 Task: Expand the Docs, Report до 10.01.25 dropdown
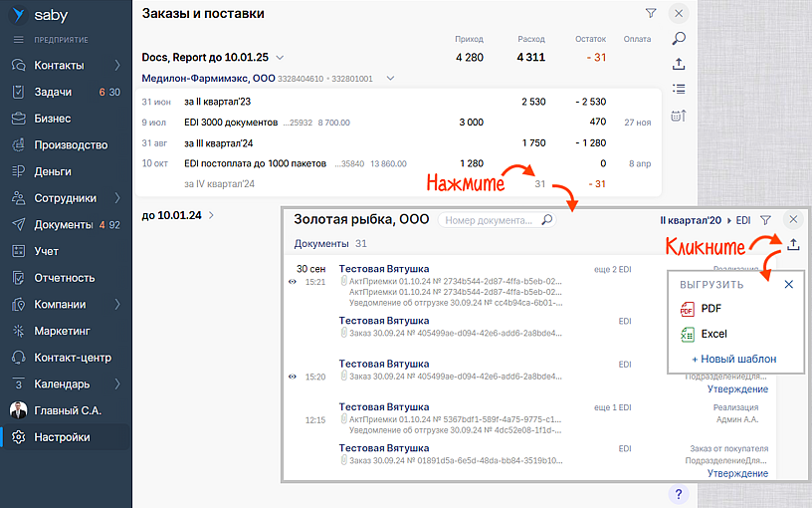coord(280,58)
